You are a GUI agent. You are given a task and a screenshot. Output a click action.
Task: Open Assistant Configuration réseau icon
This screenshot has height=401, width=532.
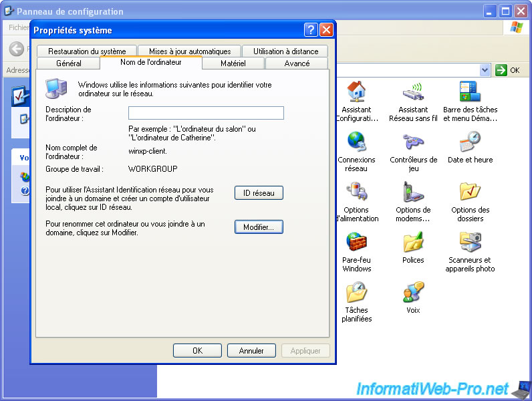click(356, 92)
